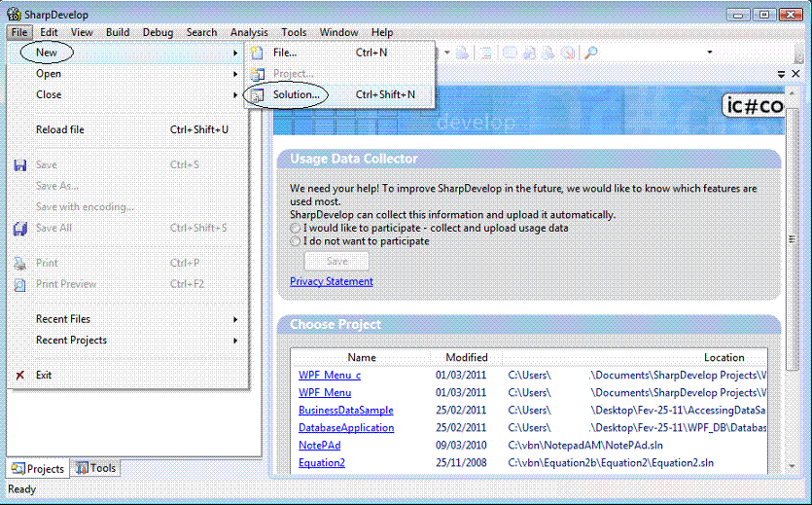Click the Location column header
The width and height of the screenshot is (812, 505).
coord(635,357)
